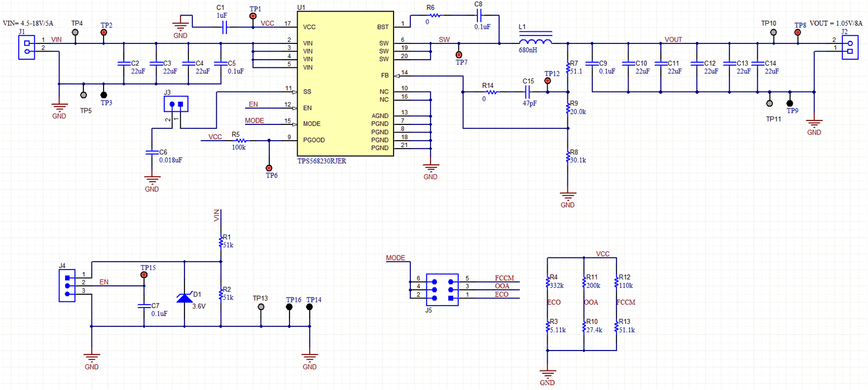Click the TP1 test point on VCC
The height and width of the screenshot is (390, 868).
pyautogui.click(x=253, y=16)
